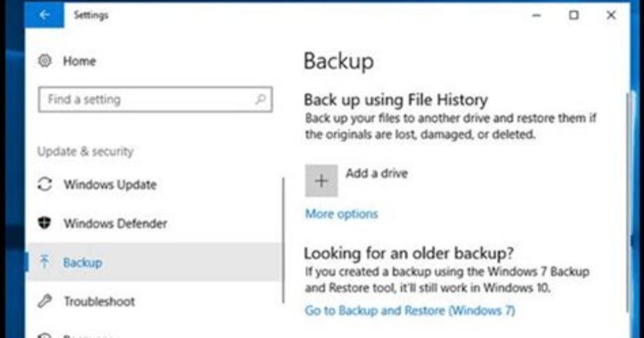644x338 pixels.
Task: Open Home via the gear icon
Action: [x=45, y=61]
